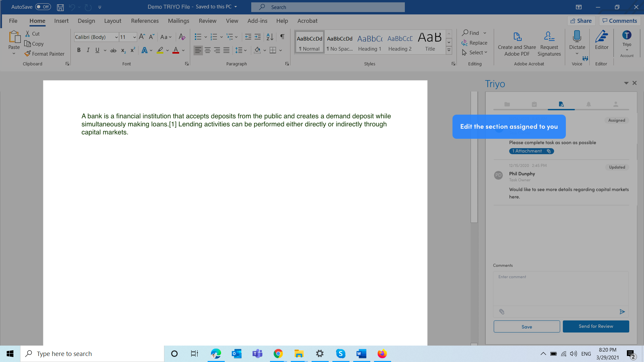The width and height of the screenshot is (644, 362).
Task: Increase font size with grow icon
Action: click(x=142, y=37)
